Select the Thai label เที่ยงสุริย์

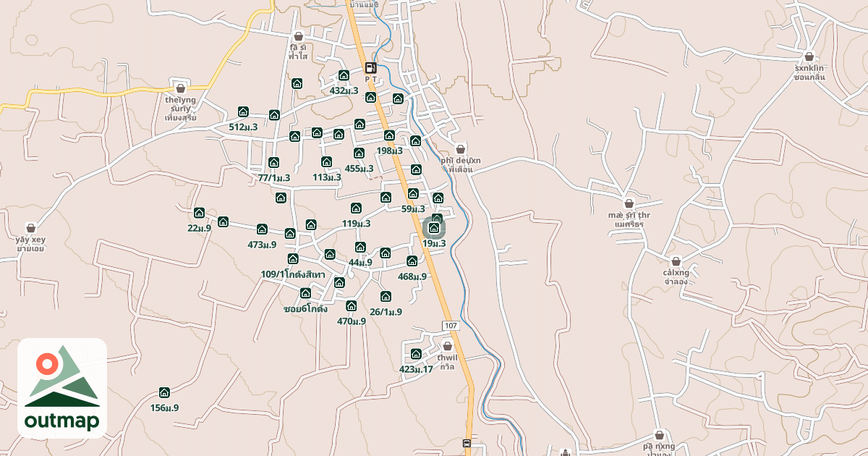pyautogui.click(x=180, y=117)
